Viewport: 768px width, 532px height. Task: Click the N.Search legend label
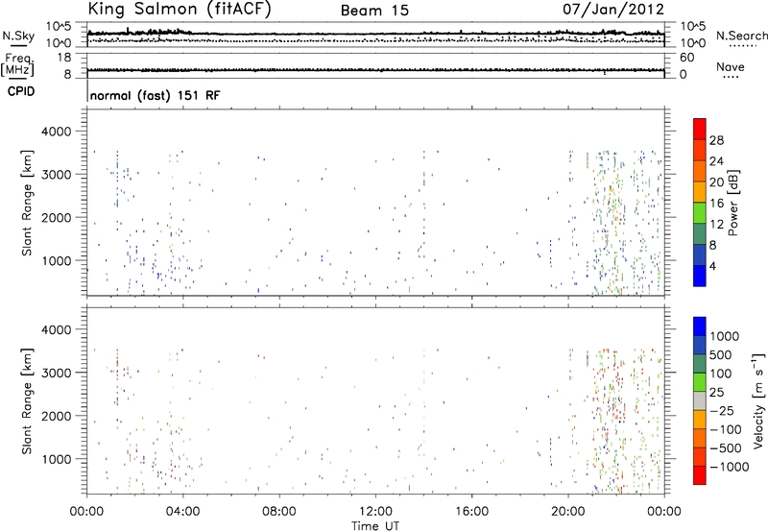point(742,36)
